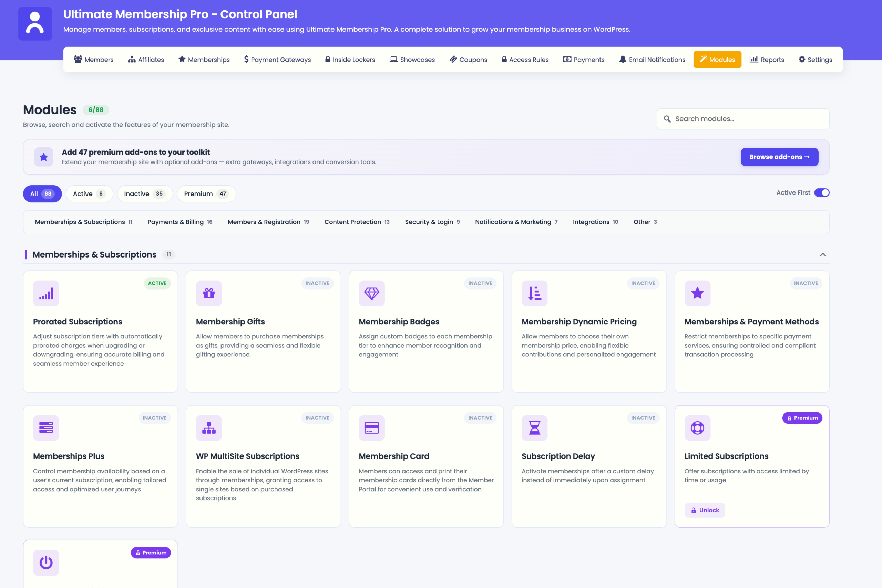
Task: Click the Memberships star icon in navigation
Action: 182,59
